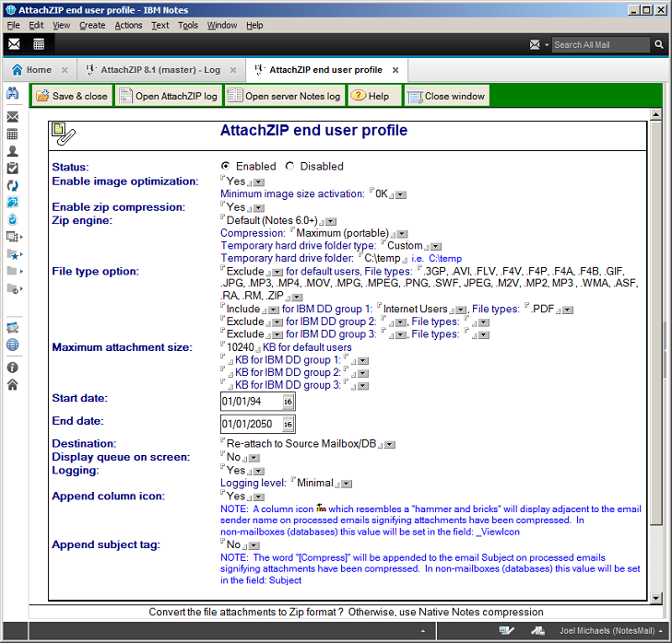Select the Disabled status radio button
672x643 pixels.
290,167
